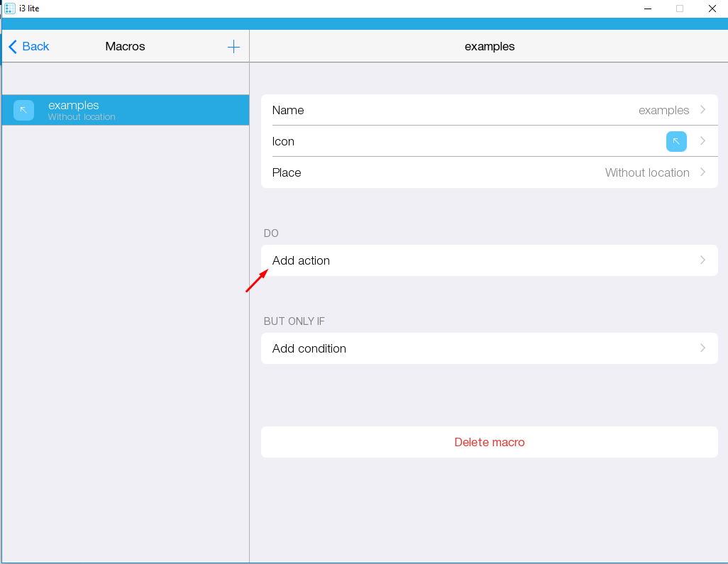The width and height of the screenshot is (728, 564).
Task: Click the blue arrow icon preview in the Icon row
Action: point(675,141)
